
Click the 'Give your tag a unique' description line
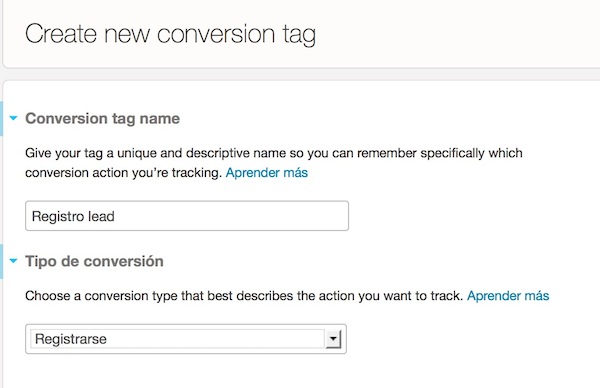tap(274, 153)
